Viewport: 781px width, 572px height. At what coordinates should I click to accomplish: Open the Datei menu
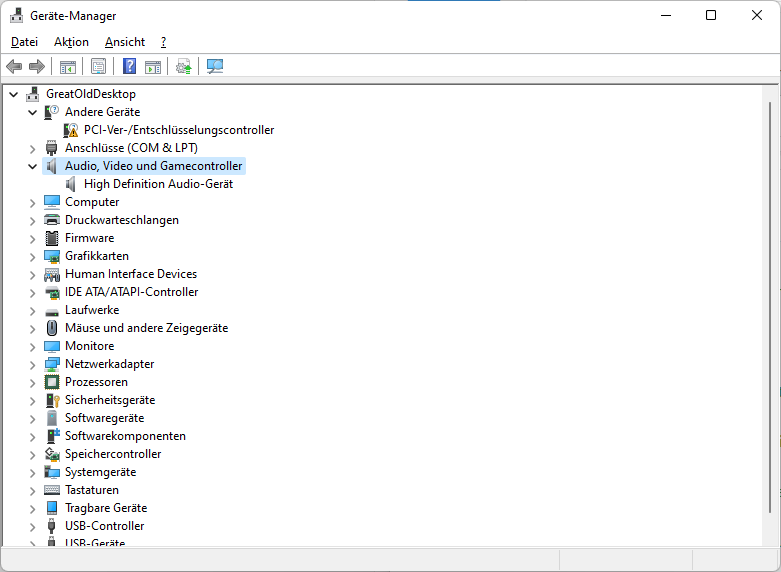[24, 42]
